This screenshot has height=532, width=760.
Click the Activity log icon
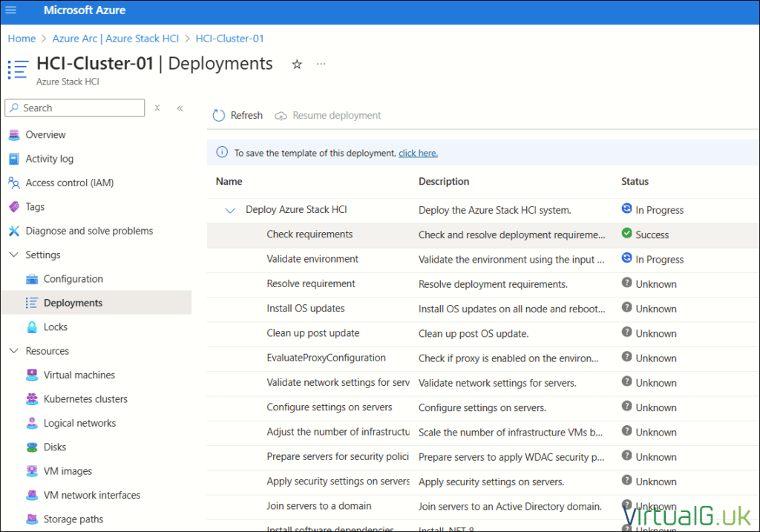pyautogui.click(x=14, y=159)
